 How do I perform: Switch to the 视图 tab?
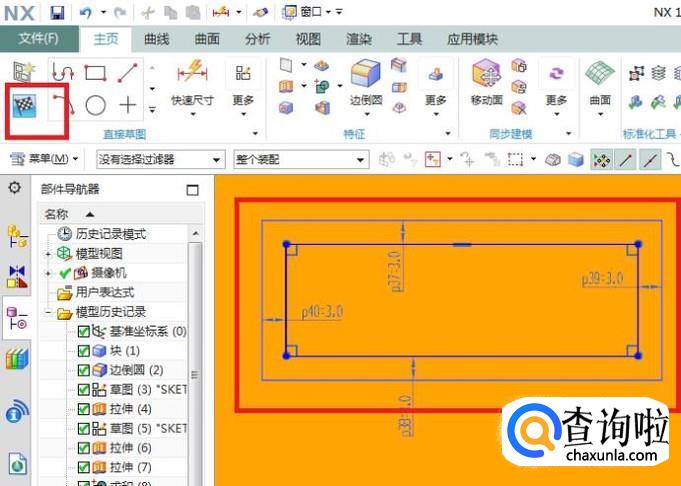click(308, 39)
